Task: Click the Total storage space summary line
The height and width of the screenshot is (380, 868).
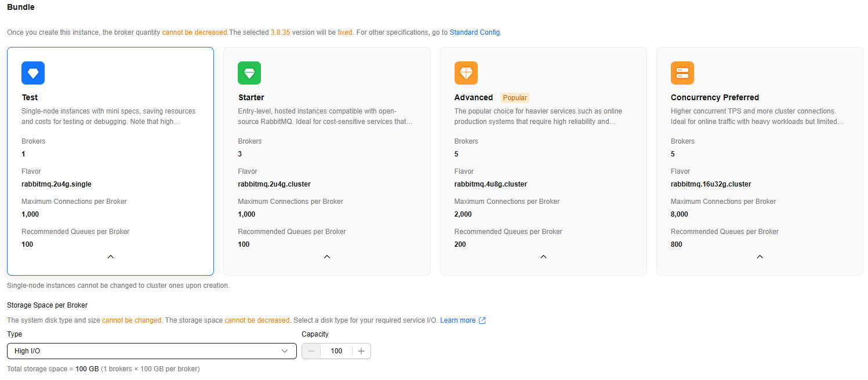Action: 103,369
